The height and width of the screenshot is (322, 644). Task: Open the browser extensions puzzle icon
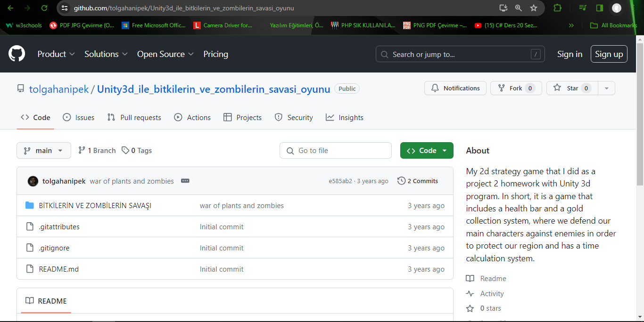558,8
